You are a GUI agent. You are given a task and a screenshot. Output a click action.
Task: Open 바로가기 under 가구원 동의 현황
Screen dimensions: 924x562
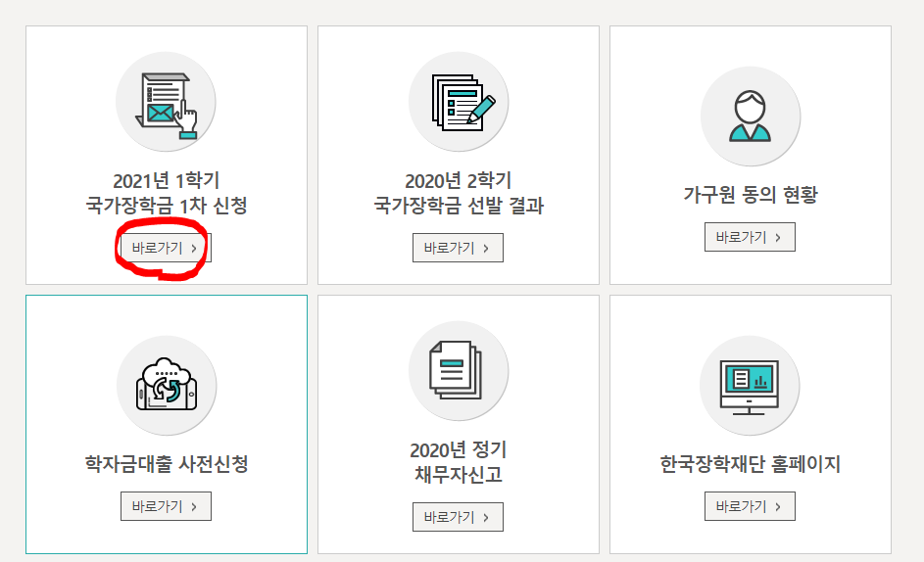coord(750,237)
